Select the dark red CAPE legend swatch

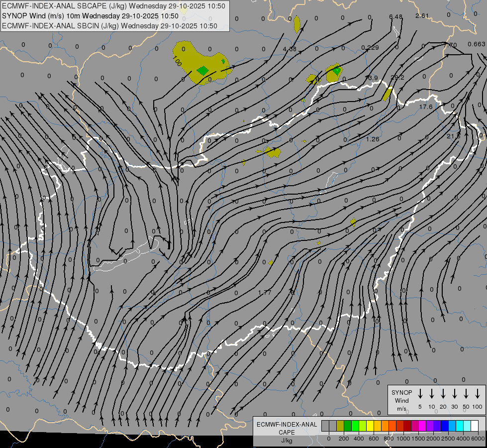coord(407,426)
